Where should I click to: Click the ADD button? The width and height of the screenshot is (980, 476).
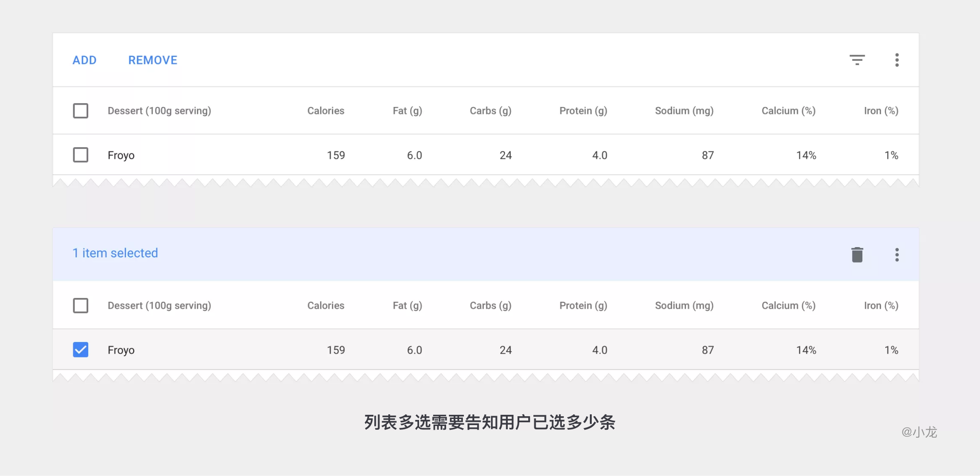click(84, 60)
